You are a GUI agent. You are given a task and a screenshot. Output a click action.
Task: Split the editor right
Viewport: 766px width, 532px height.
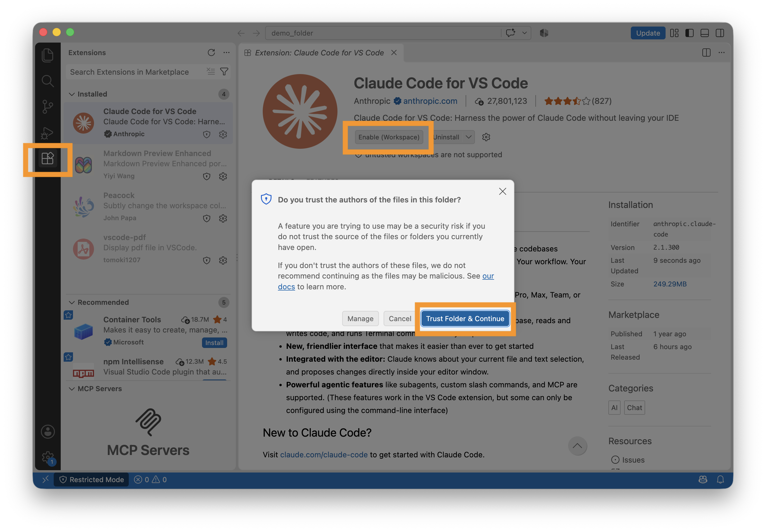point(706,53)
